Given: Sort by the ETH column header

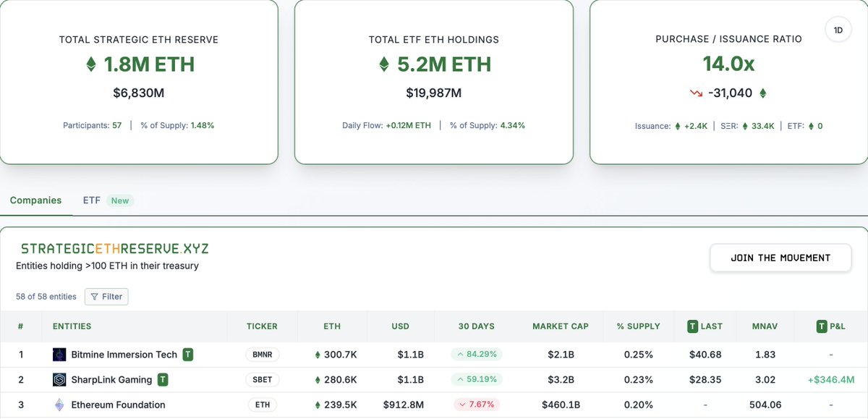Looking at the screenshot, I should [332, 326].
